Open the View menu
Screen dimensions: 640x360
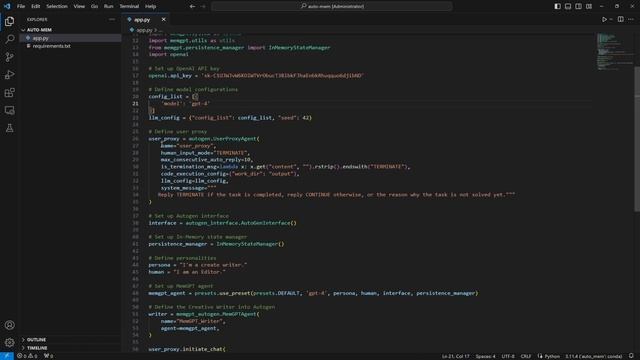79,7
